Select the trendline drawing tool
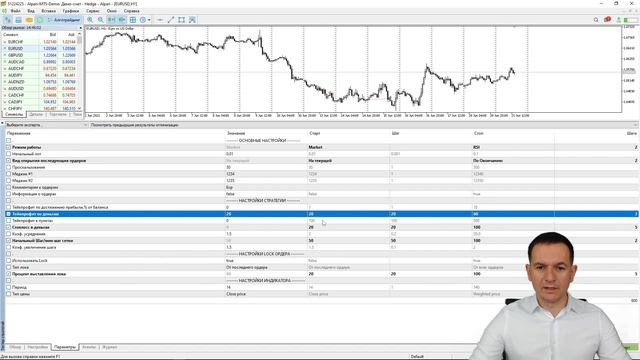This screenshot has height=360, width=640. (171, 20)
